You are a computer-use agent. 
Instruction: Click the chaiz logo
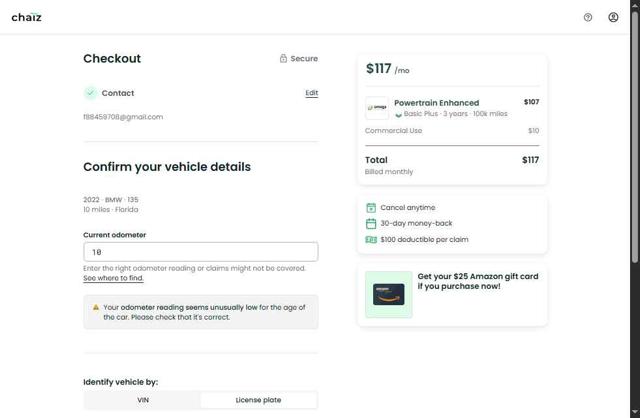[26, 17]
